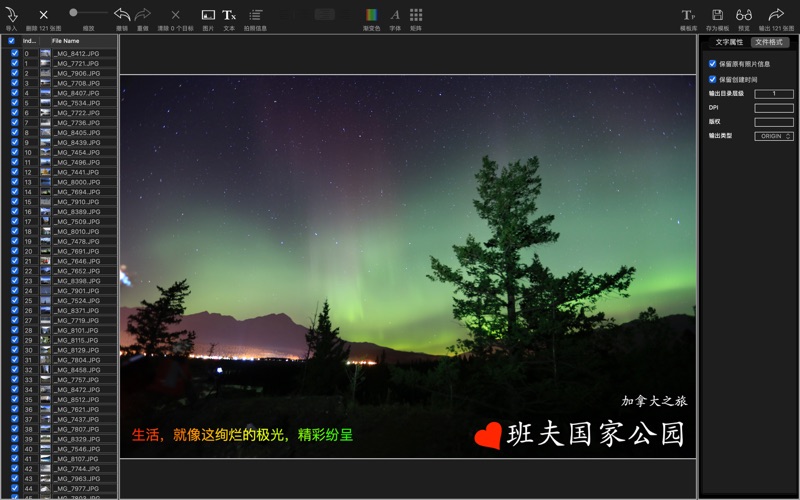Toggle checkbox of row _MG_7691.JPG
The width and height of the screenshot is (800, 500).
point(15,251)
